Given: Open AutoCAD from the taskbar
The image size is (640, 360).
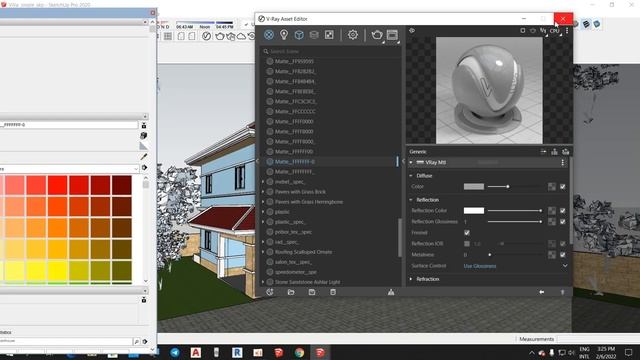Looking at the screenshot, I should tap(196, 352).
